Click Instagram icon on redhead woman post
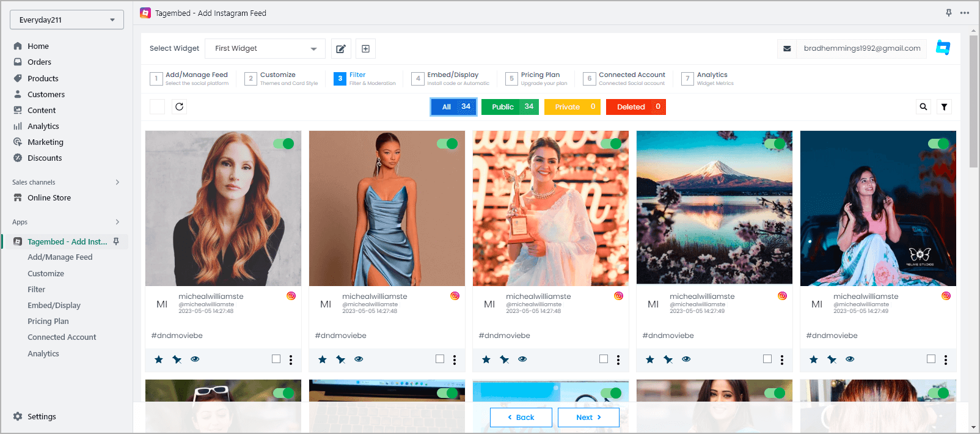980x434 pixels. [x=291, y=296]
